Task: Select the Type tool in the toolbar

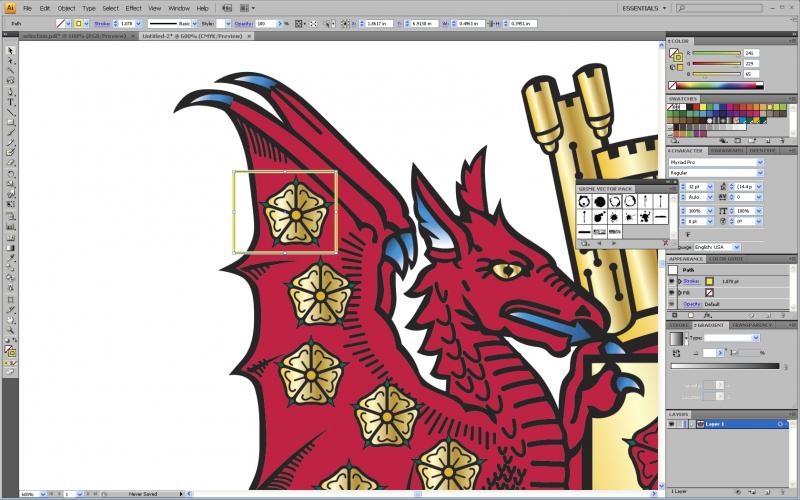Action: point(11,102)
